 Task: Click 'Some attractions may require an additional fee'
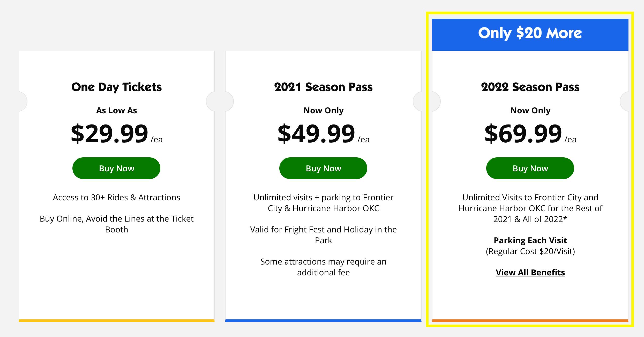(323, 267)
